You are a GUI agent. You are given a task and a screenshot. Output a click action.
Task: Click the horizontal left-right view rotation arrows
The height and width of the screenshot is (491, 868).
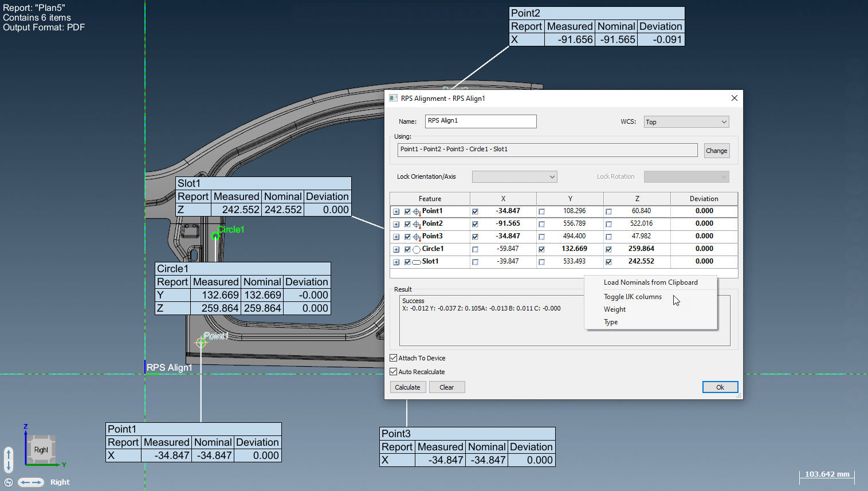pyautogui.click(x=31, y=482)
